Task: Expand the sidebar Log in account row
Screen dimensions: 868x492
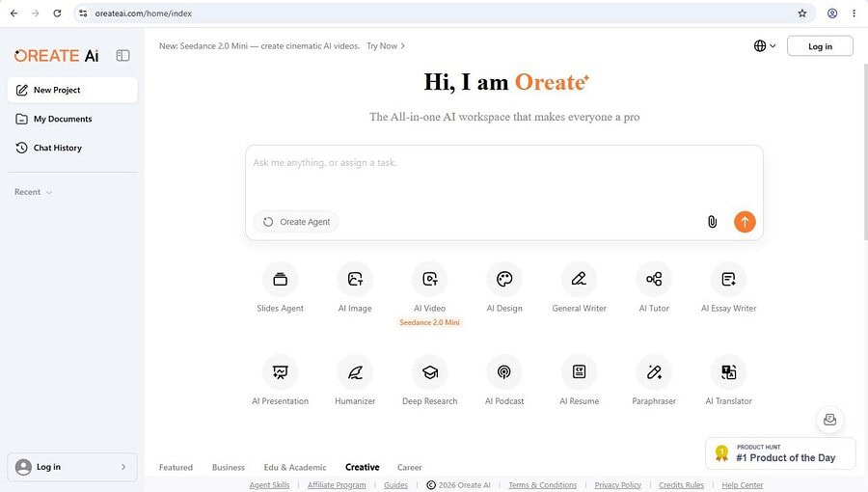Action: [x=72, y=467]
